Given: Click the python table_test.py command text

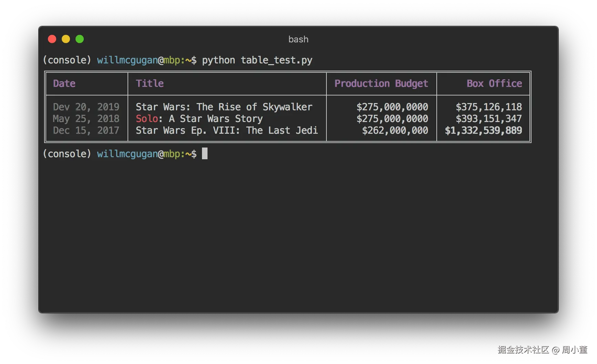Looking at the screenshot, I should [257, 60].
